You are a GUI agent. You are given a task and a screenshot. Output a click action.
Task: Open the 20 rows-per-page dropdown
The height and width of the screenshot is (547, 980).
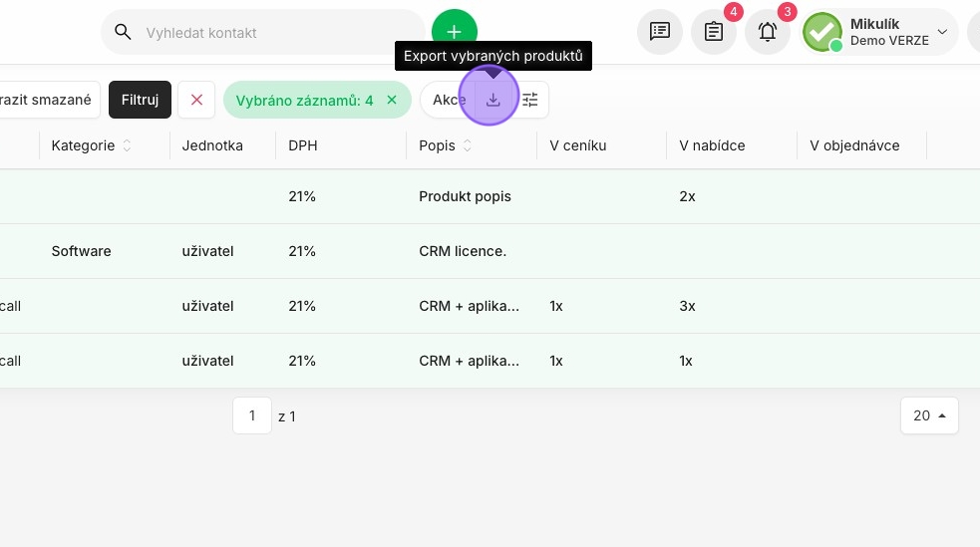pos(929,415)
